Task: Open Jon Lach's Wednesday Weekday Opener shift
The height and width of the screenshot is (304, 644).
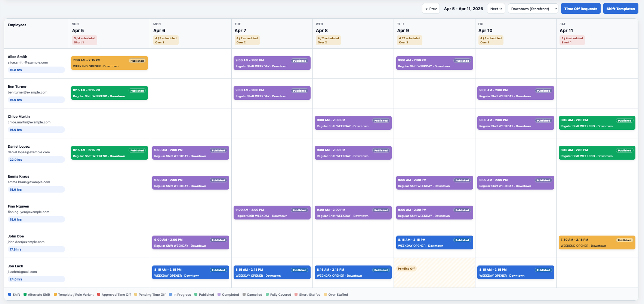Action: tap(353, 272)
